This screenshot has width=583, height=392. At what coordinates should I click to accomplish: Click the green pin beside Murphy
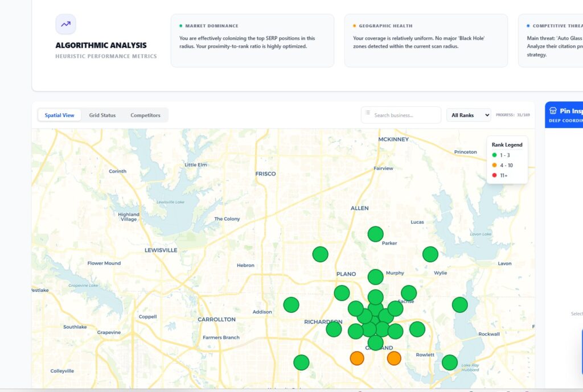click(375, 277)
